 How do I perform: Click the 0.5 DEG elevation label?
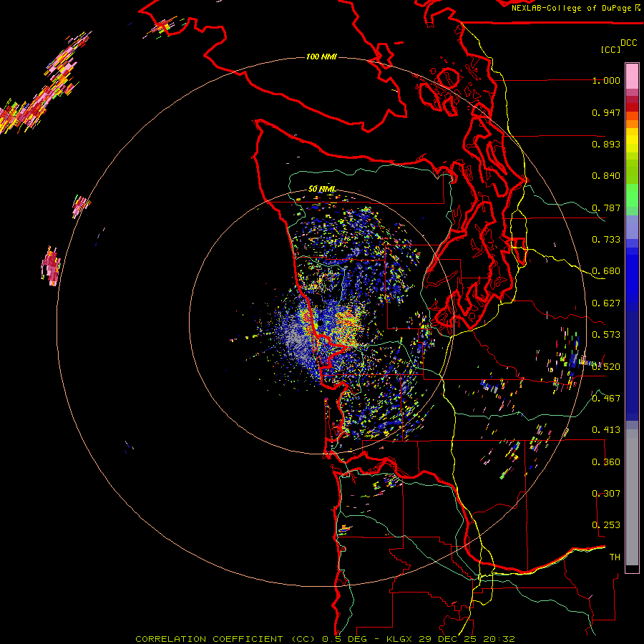point(344,639)
